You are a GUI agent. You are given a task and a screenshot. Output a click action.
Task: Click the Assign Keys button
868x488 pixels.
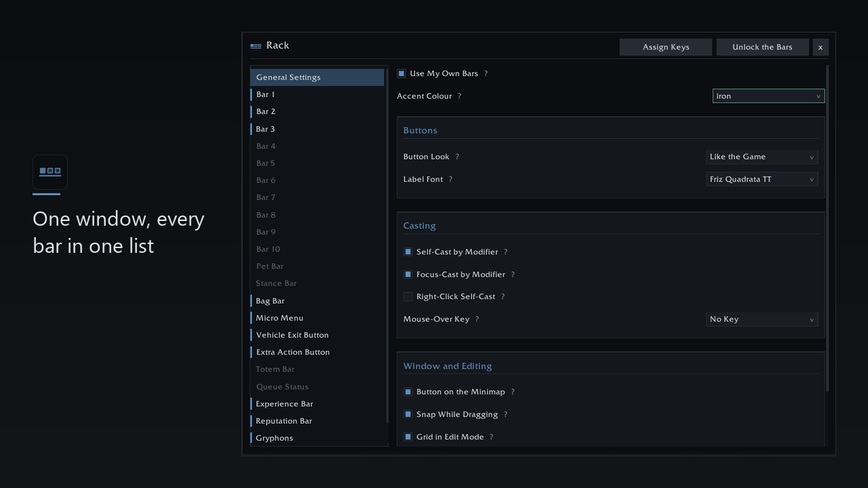(x=666, y=47)
